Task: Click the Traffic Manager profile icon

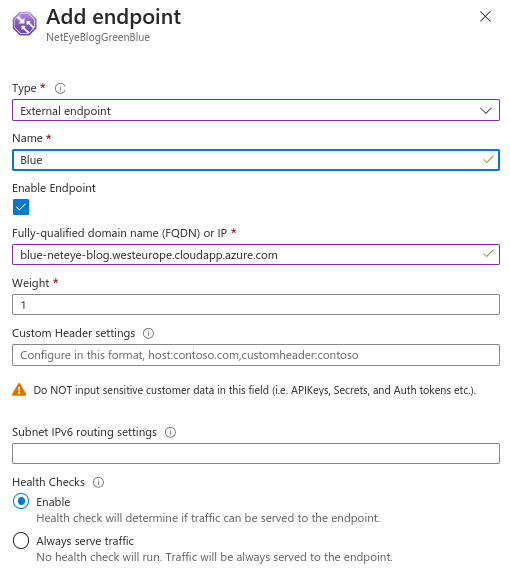Action: point(25,24)
